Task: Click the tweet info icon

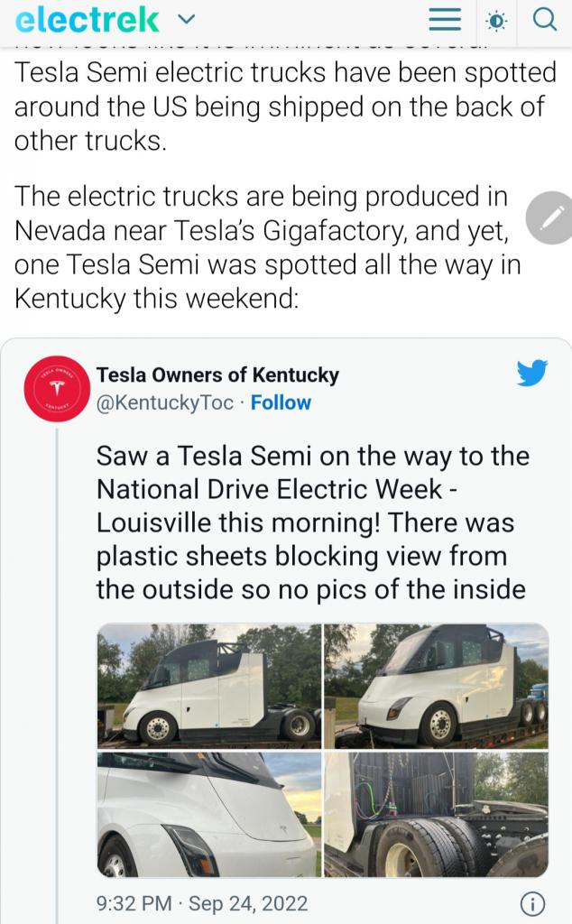Action: pyautogui.click(x=532, y=903)
